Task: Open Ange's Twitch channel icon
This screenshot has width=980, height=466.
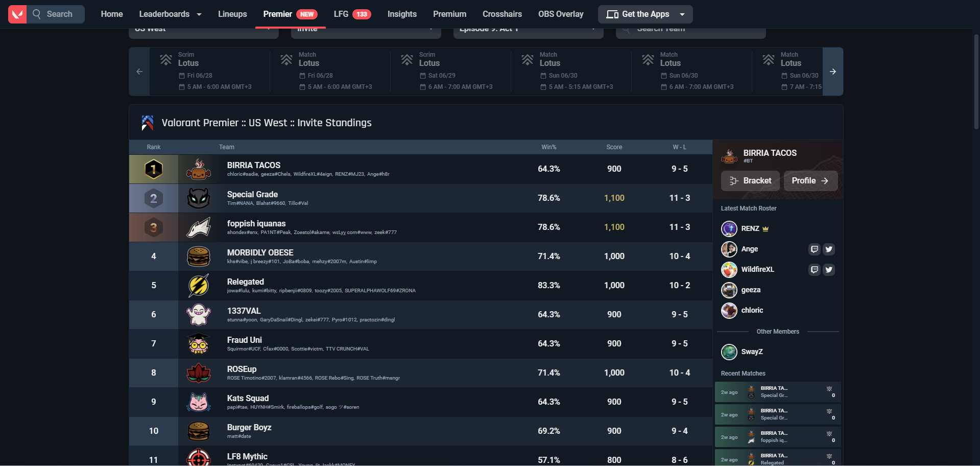Action: (815, 249)
